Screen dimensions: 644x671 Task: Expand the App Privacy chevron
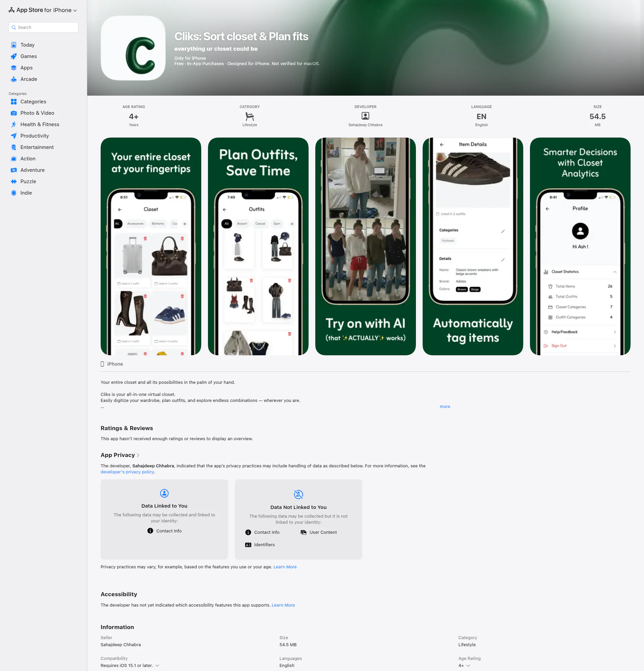(x=138, y=455)
